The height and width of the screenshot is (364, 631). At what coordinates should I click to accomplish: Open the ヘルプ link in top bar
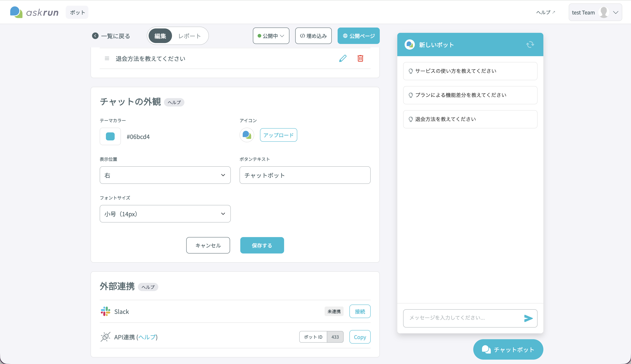[545, 12]
